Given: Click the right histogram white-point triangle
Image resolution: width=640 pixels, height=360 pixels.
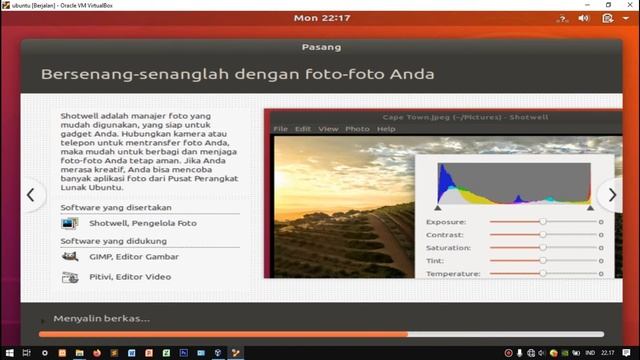Looking at the screenshot, I should coord(590,208).
